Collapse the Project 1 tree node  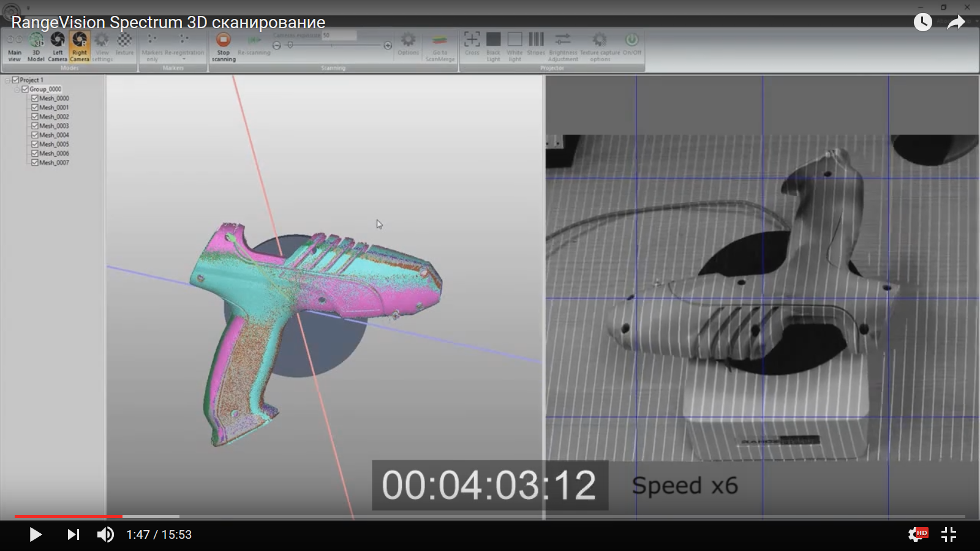pos(6,80)
